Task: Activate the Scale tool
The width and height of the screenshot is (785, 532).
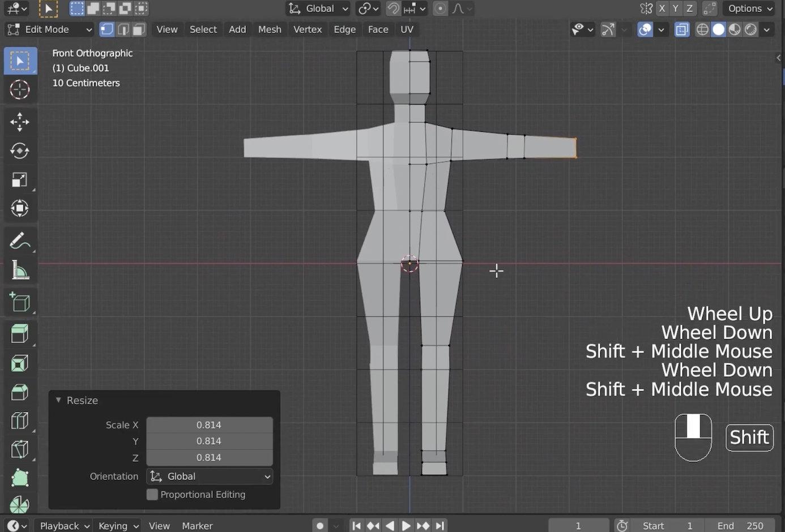Action: click(x=19, y=180)
